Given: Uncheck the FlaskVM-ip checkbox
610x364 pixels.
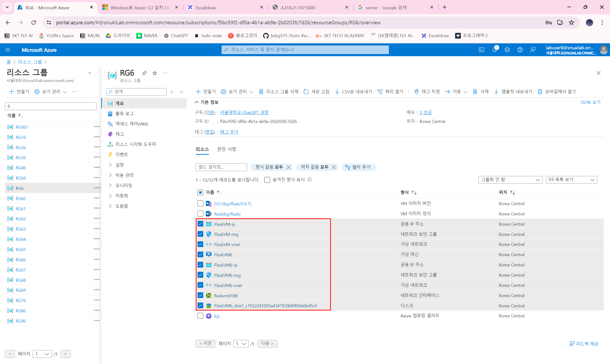Looking at the screenshot, I should tap(200, 224).
